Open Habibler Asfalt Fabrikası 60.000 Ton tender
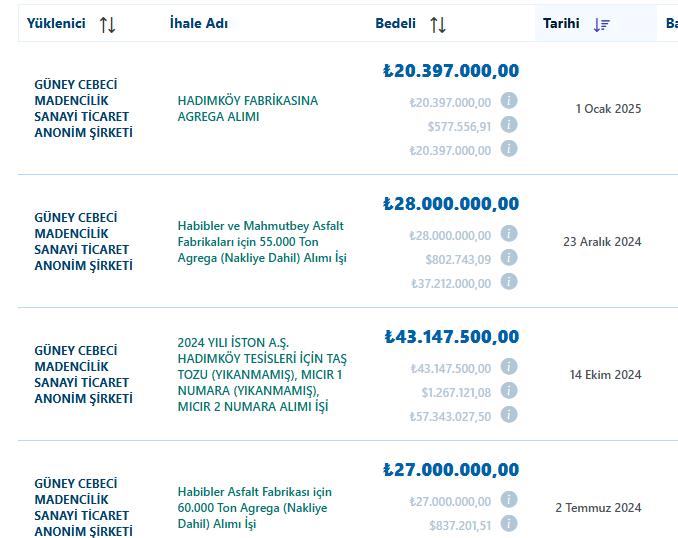The image size is (678, 538). coord(255,508)
